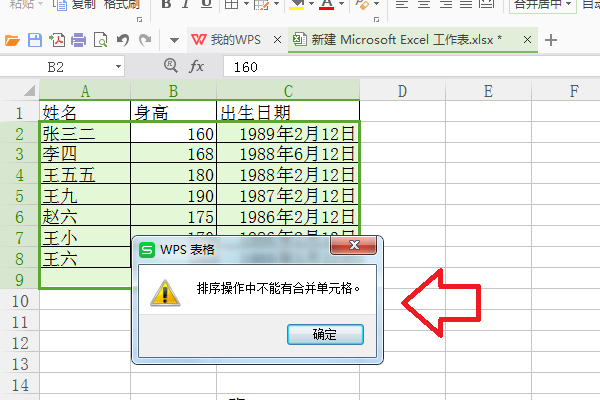Toggle italic formatting
Screen dimensions: 600x400
pyautogui.click(x=186, y=4)
